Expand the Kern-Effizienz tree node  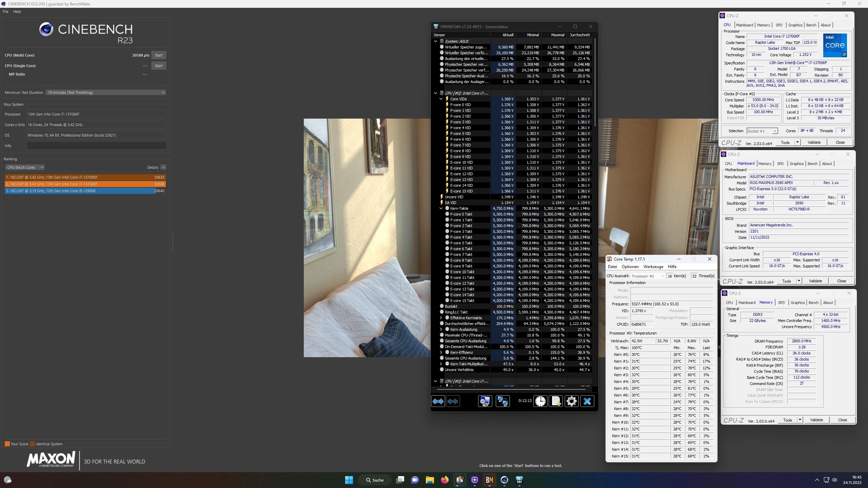441,352
